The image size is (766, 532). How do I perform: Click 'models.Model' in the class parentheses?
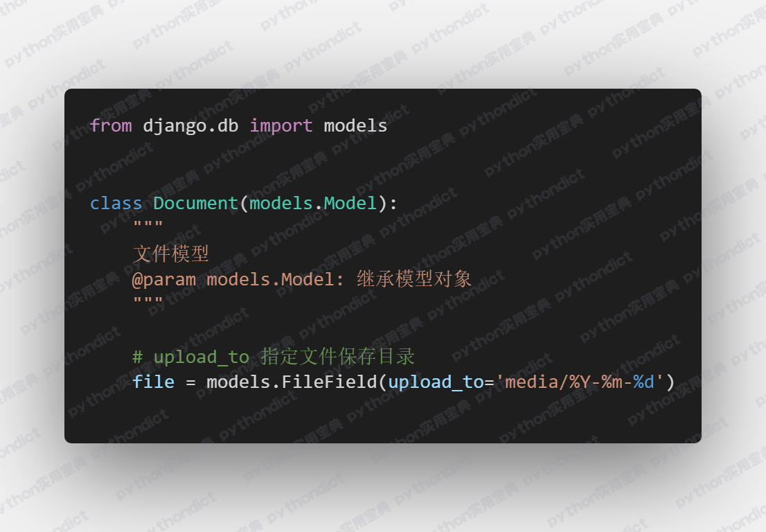[x=313, y=203]
